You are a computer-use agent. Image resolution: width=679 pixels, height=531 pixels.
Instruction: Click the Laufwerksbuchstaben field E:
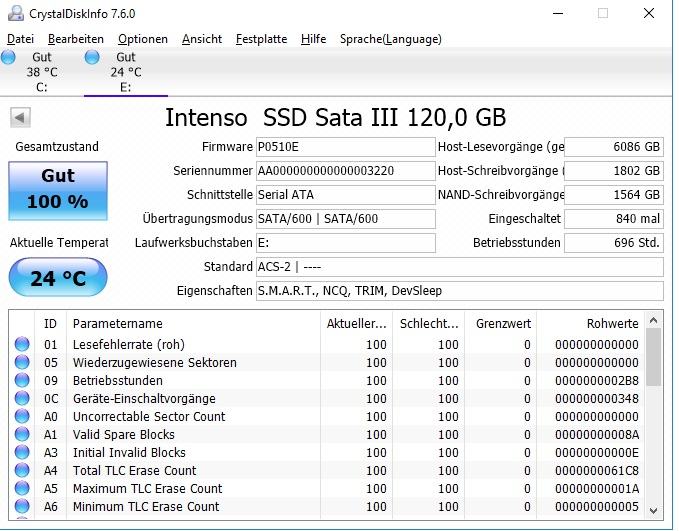(346, 243)
